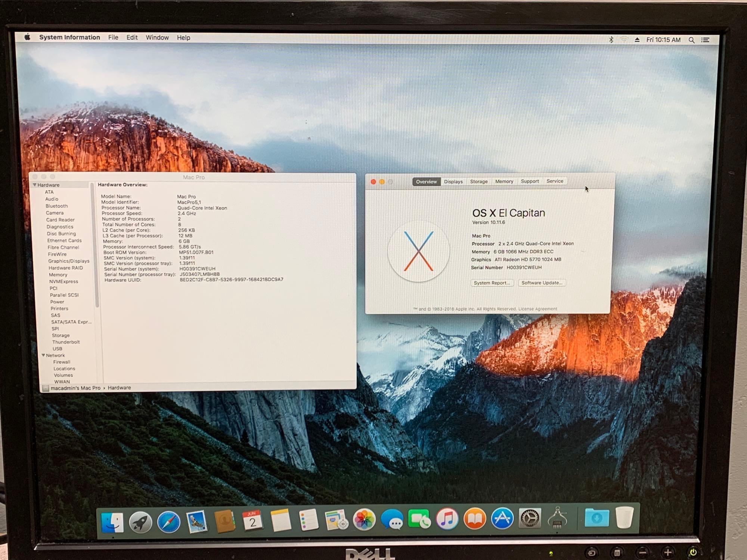
Task: Click the menu bar clock
Action: [663, 40]
